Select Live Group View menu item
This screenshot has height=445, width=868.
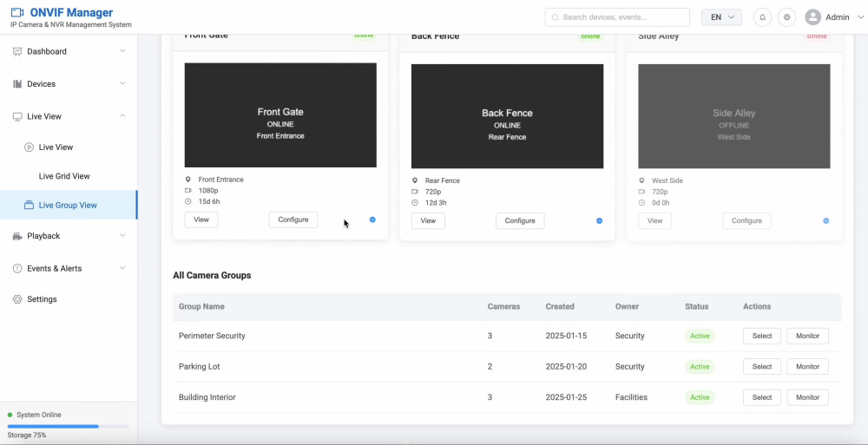click(69, 206)
